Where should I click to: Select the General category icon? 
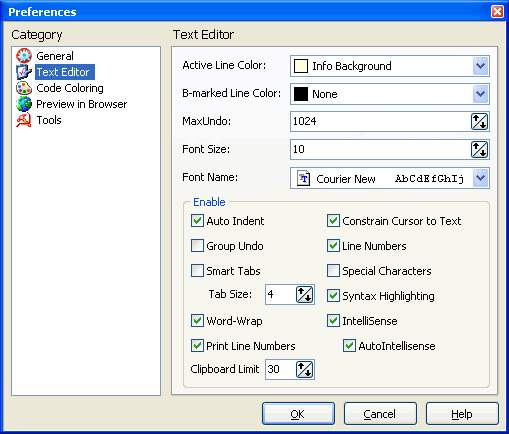point(24,56)
